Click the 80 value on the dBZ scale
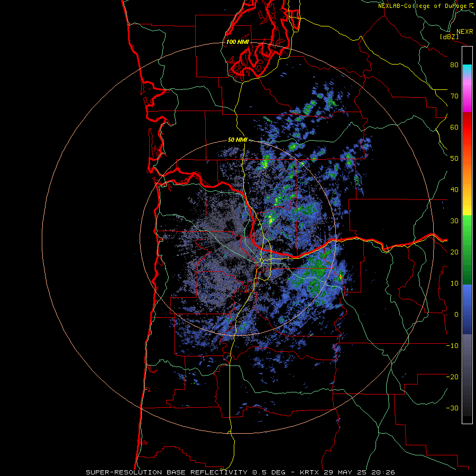 point(454,65)
